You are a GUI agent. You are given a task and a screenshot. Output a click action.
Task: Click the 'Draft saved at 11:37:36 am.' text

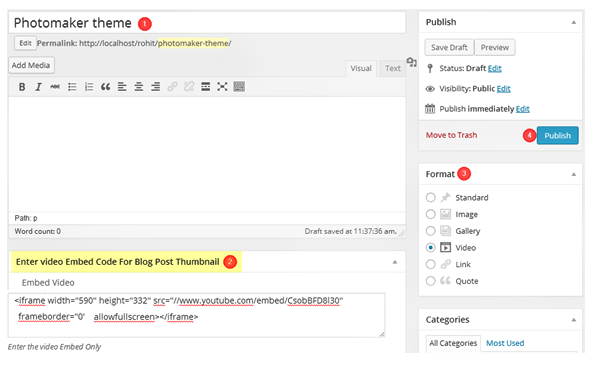[351, 231]
